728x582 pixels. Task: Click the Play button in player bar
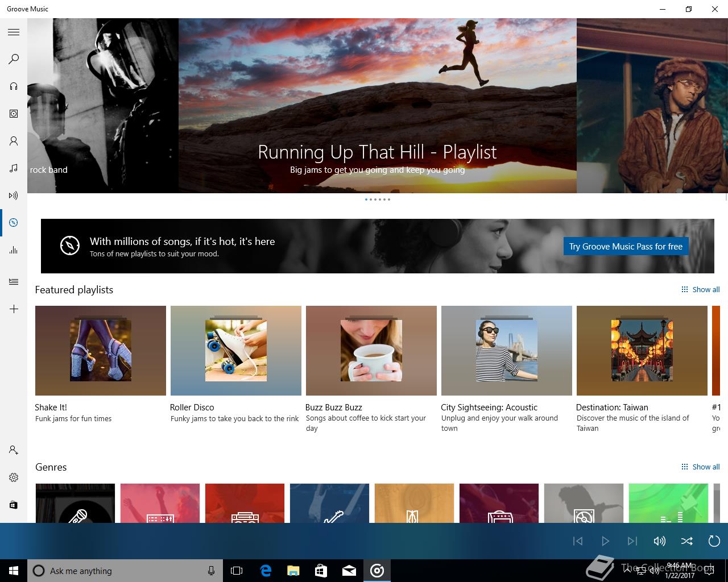605,541
